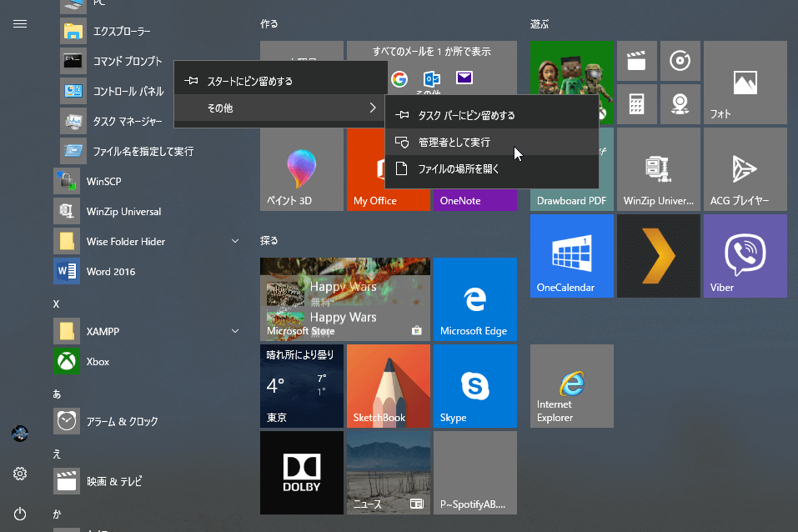Viewport: 798px width, 532px height.
Task: Choose タスク バーにピン留めする from the submenu
Action: [x=466, y=116]
